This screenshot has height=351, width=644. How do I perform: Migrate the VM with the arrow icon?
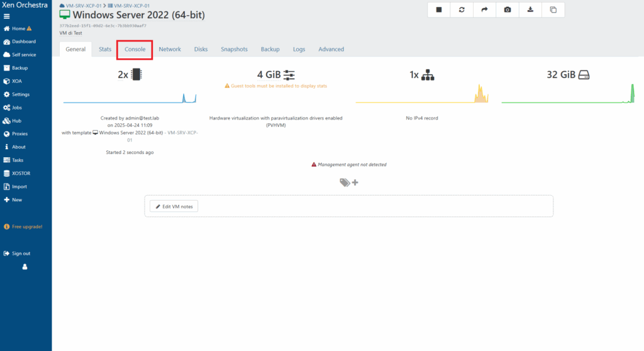click(485, 10)
